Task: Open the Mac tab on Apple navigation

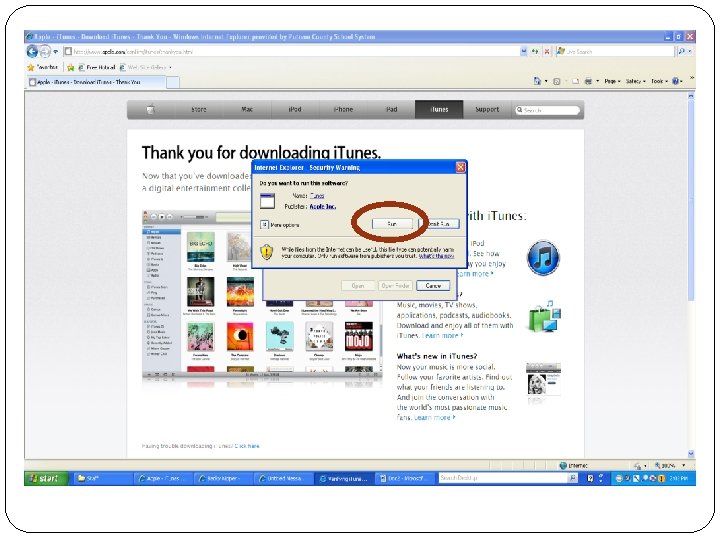Action: point(247,109)
